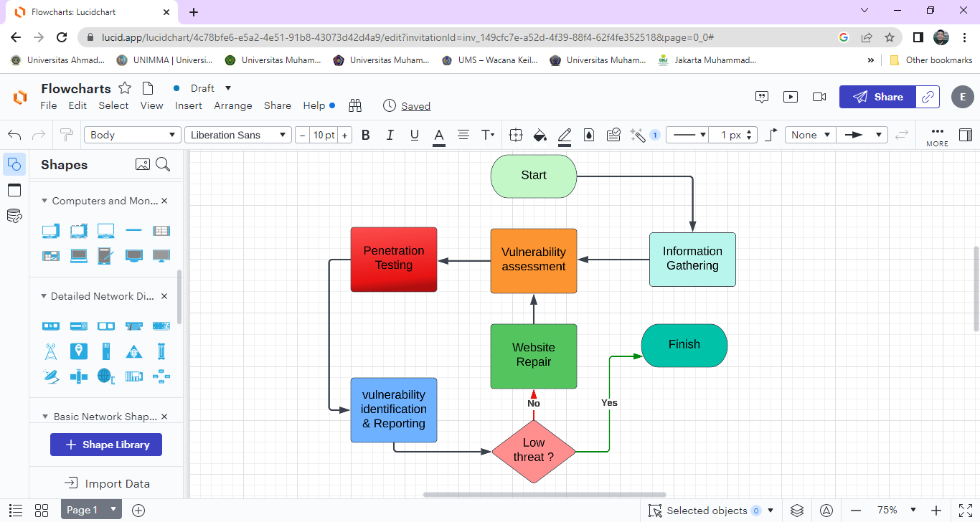Open the Body text style dropdown
The image size is (980, 522).
click(x=133, y=135)
